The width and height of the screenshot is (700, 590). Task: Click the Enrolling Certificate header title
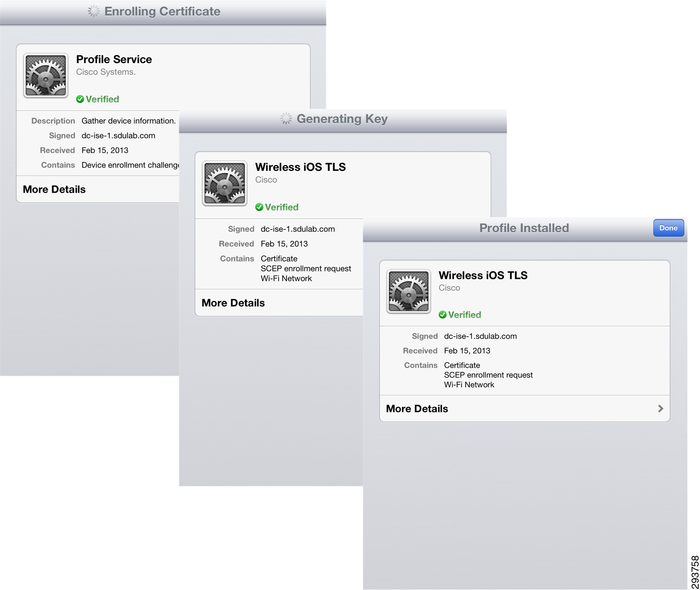162,11
